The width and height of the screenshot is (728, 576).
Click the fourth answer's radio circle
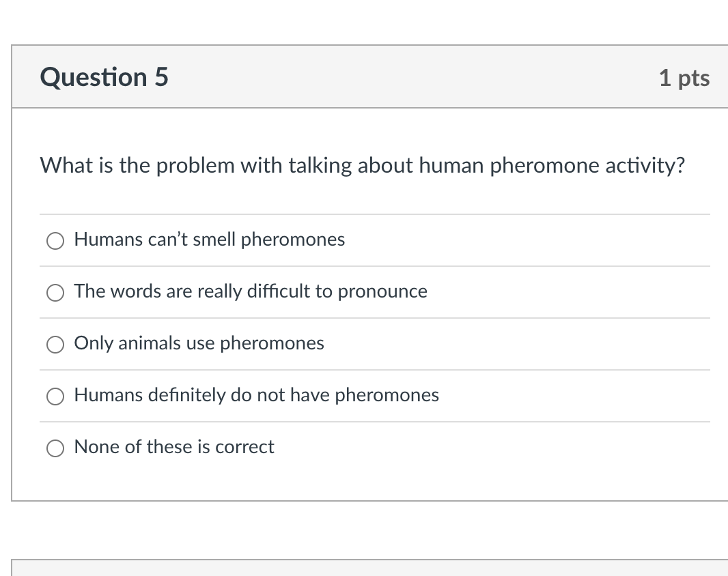pos(55,397)
